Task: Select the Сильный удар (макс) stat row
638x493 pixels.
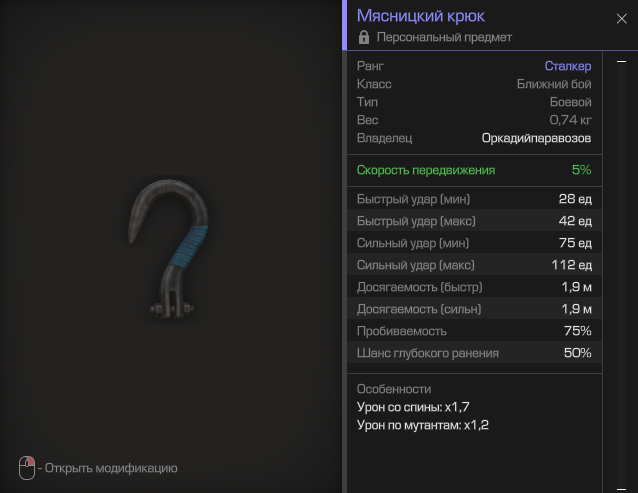Action: point(474,265)
